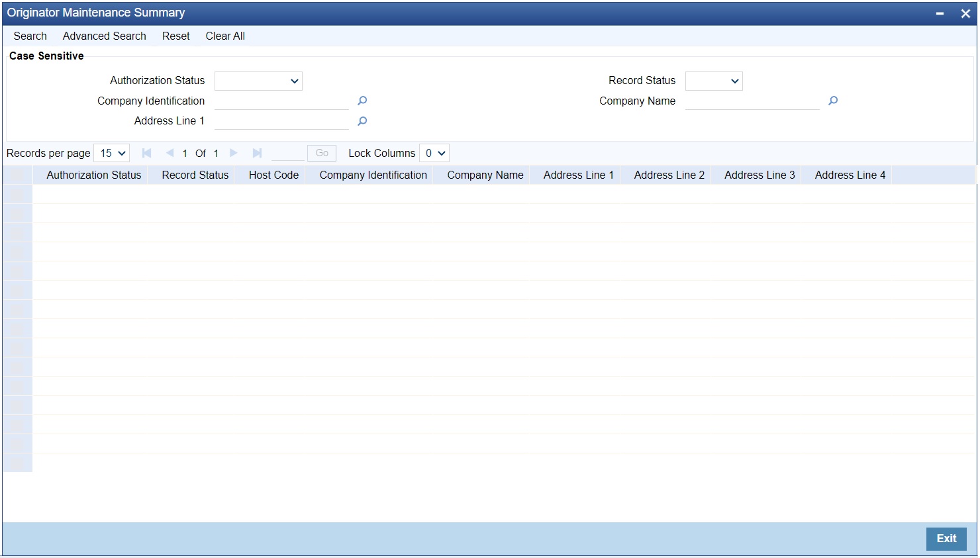Focus the Company Name input field
The width and height of the screenshot is (980, 558).
tap(752, 101)
